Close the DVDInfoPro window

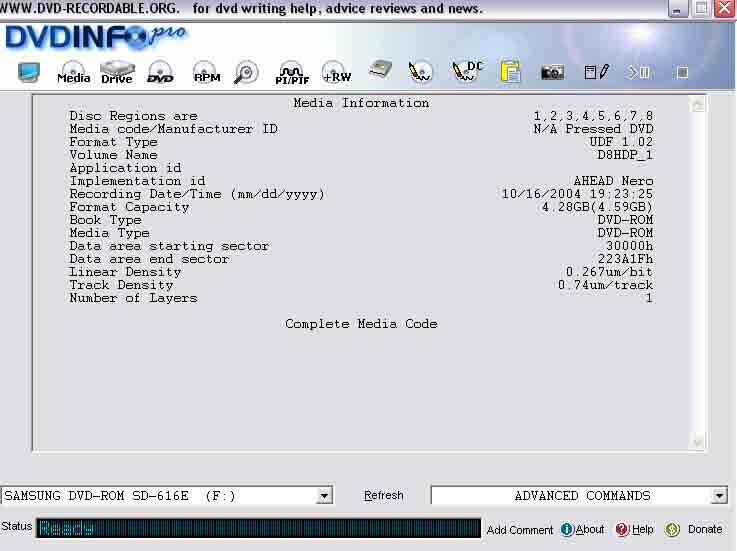(x=725, y=9)
